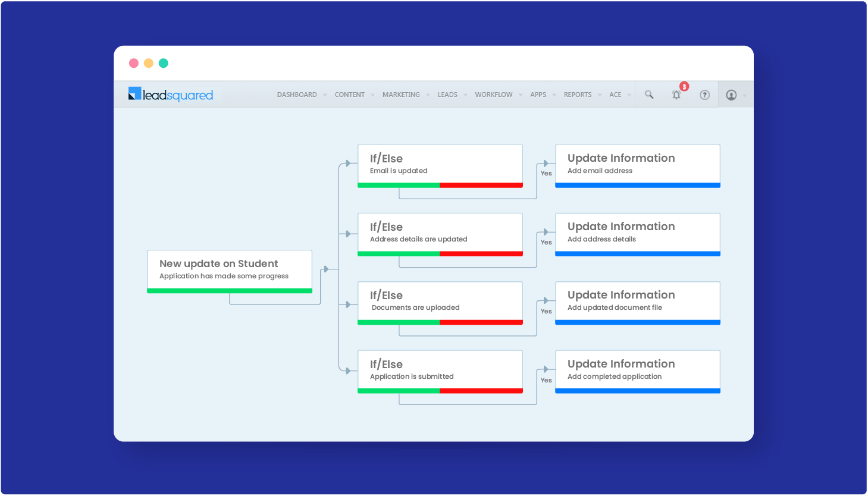Open the ACE dropdown chevron
The image size is (868, 496).
point(629,95)
